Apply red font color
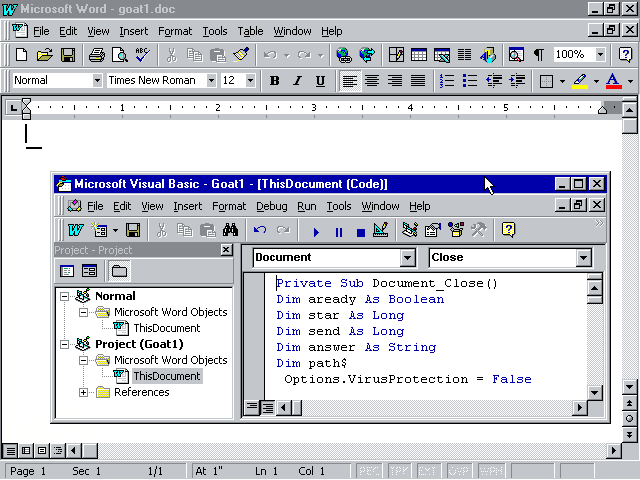 (x=613, y=81)
